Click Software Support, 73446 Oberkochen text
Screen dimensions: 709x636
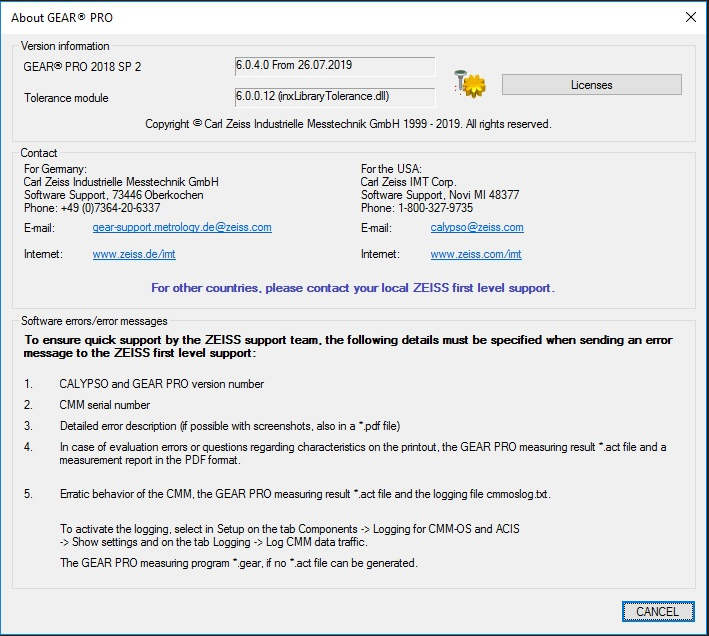pyautogui.click(x=113, y=195)
